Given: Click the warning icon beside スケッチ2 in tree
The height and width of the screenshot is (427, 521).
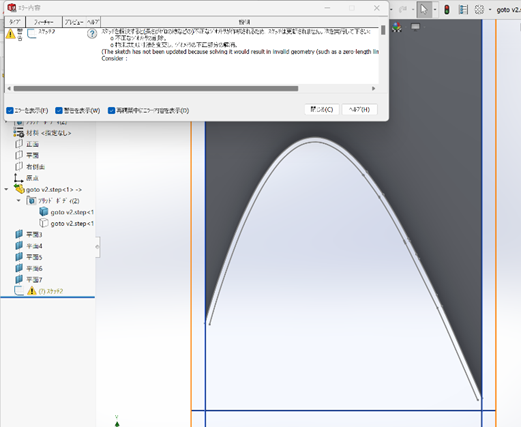Looking at the screenshot, I should (32, 291).
